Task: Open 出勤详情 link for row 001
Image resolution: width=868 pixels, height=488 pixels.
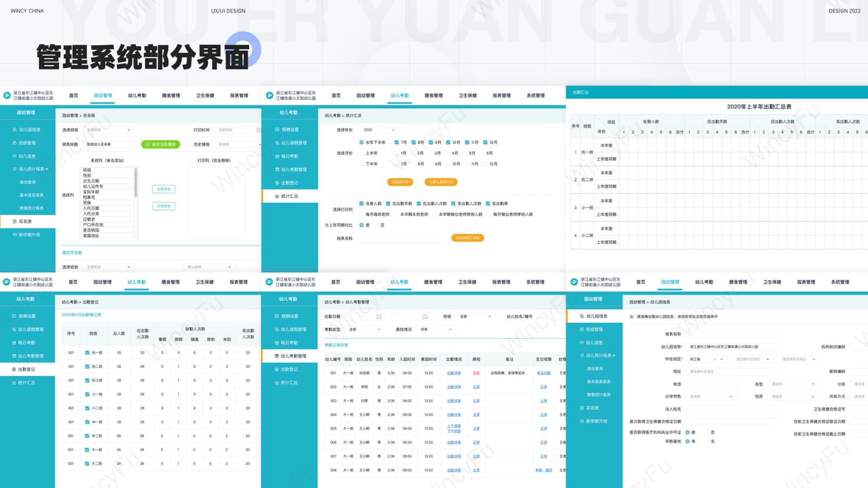Action: [454, 373]
